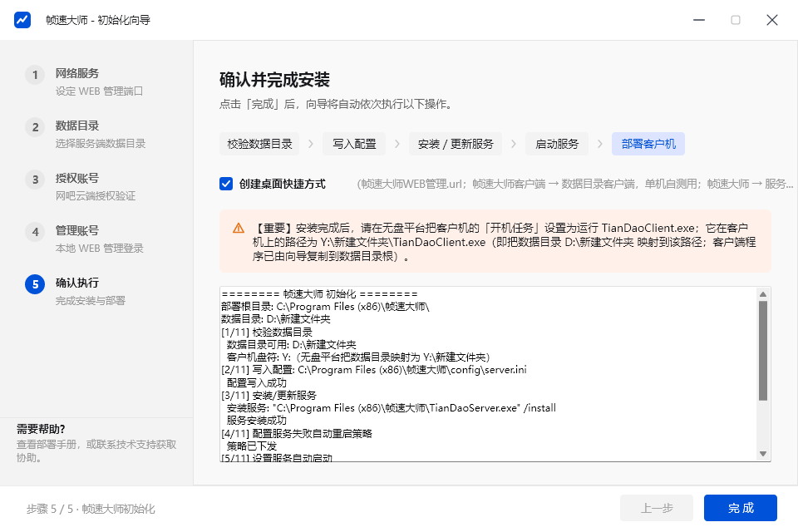Click the 步骤 5 / 5 status text
The image size is (798, 532).
(x=91, y=509)
